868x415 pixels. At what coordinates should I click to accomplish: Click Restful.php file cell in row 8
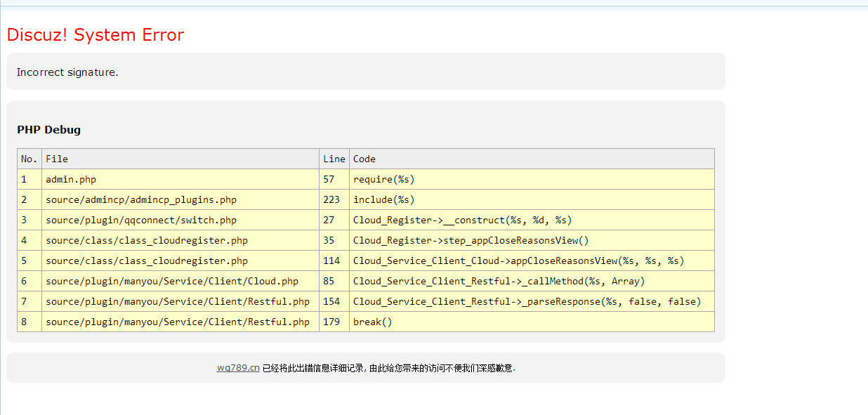[x=180, y=322]
